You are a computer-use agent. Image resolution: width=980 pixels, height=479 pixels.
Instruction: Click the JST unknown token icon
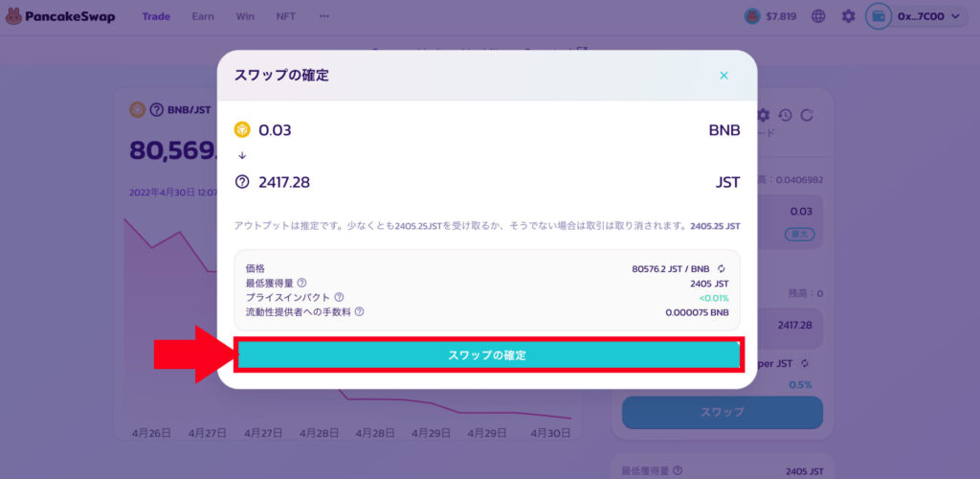242,182
